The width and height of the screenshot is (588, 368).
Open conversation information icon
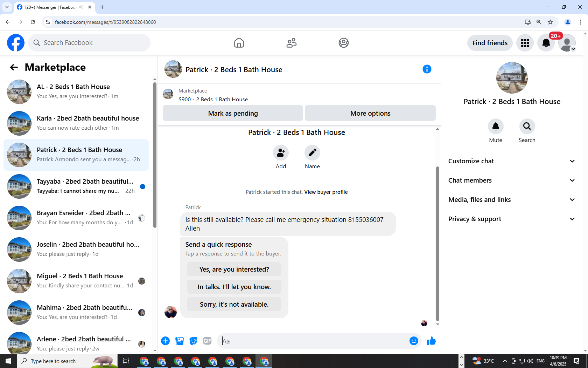point(427,69)
